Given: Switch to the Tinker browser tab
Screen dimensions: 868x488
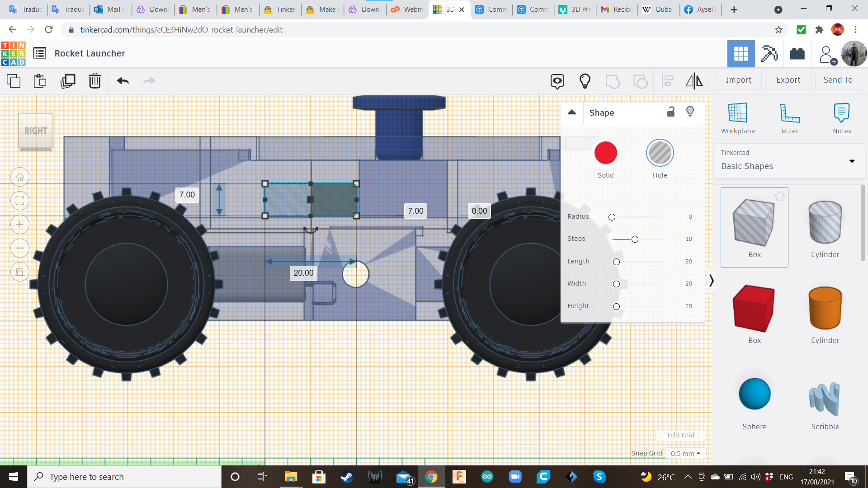Looking at the screenshot, I should tap(280, 9).
